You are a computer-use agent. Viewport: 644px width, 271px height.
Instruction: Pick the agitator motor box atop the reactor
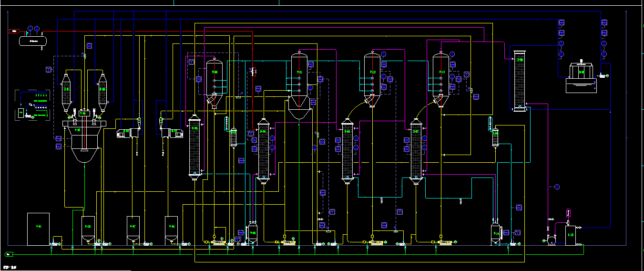83,114
